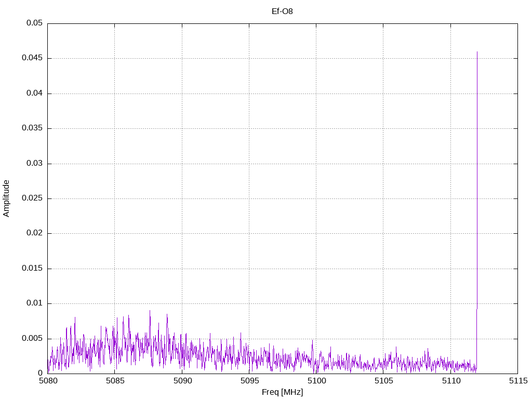
Task: Click the x-axis tick label 5085
Action: [x=115, y=381]
